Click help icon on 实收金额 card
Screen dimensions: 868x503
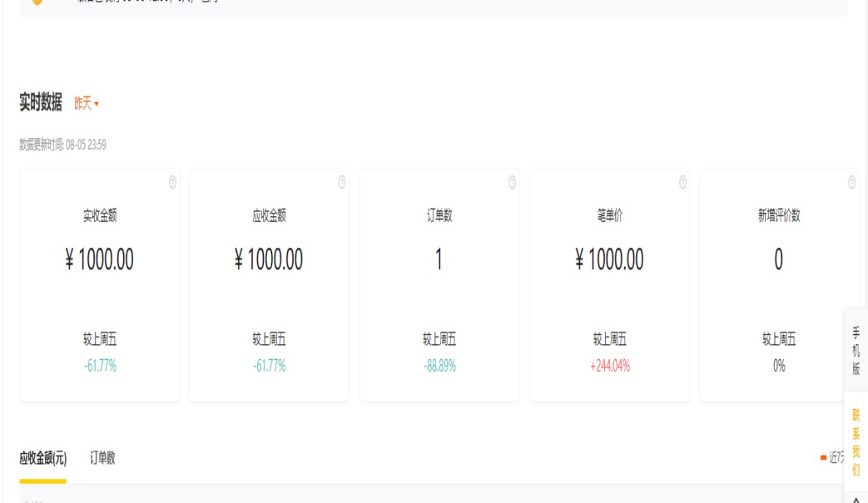(x=172, y=183)
